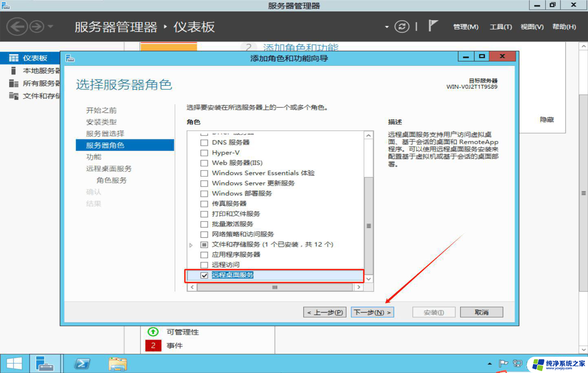Click the 取消 button in wizard
Image resolution: width=588 pixels, height=373 pixels.
[482, 312]
